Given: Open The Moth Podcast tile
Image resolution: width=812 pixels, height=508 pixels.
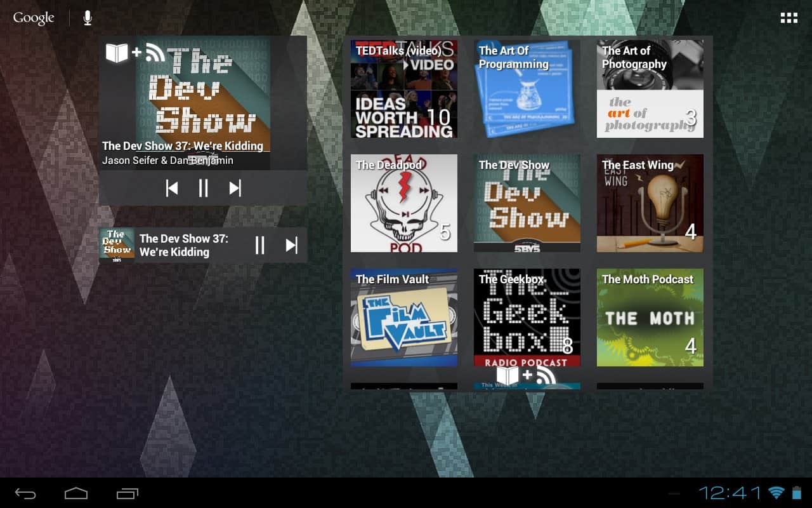Looking at the screenshot, I should click(x=650, y=317).
